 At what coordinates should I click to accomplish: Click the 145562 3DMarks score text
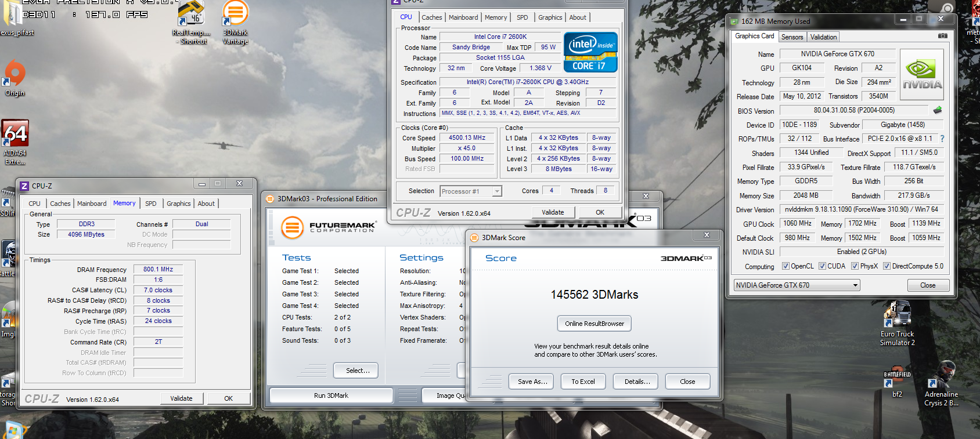tap(595, 295)
